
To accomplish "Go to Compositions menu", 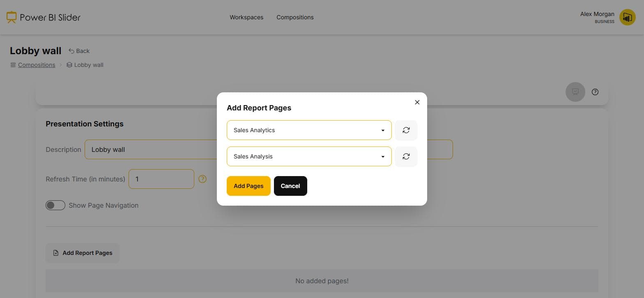I will 295,17.
